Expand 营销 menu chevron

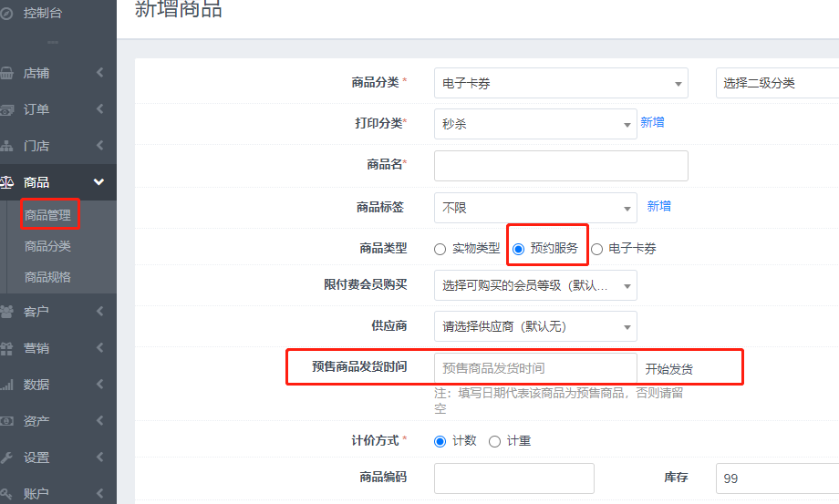(x=100, y=347)
